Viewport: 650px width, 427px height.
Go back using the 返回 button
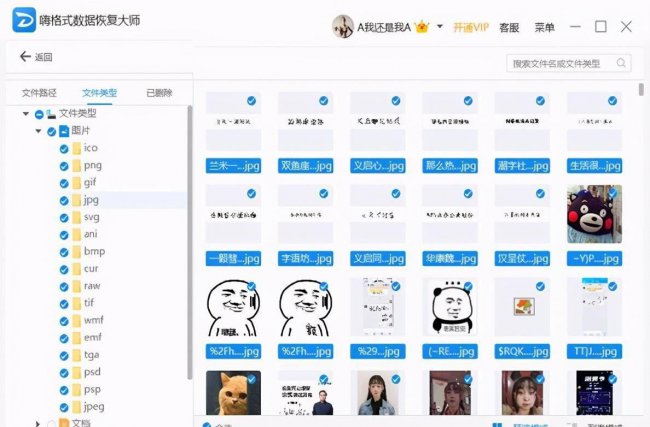tap(36, 57)
